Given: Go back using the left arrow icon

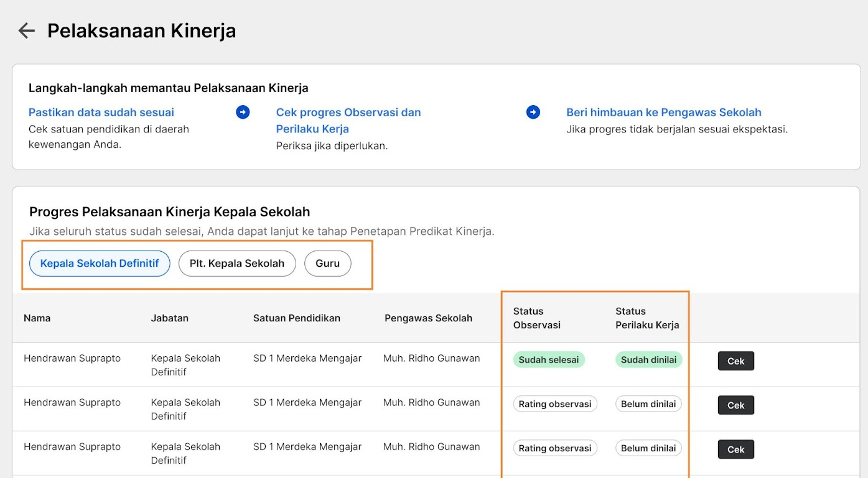Looking at the screenshot, I should point(26,30).
